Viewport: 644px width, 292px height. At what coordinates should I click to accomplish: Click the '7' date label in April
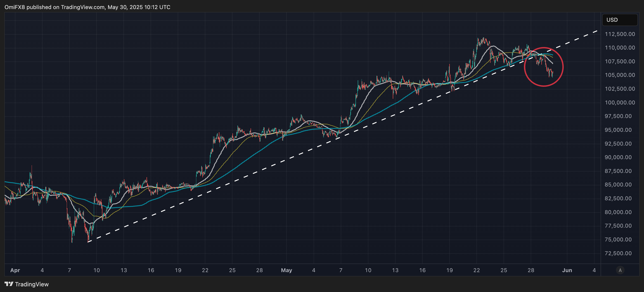coord(69,270)
